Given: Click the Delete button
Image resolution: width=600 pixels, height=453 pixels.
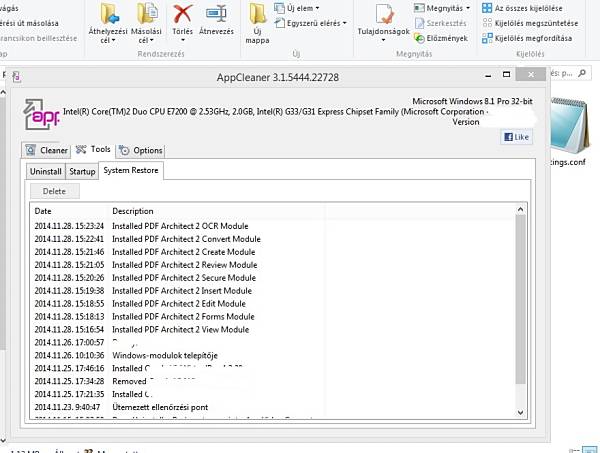Looking at the screenshot, I should 55,191.
